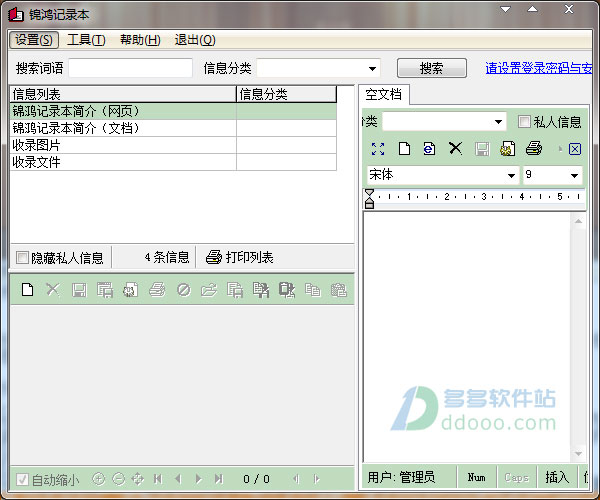Click the copy icon in the lower-left toolbar

tap(313, 290)
